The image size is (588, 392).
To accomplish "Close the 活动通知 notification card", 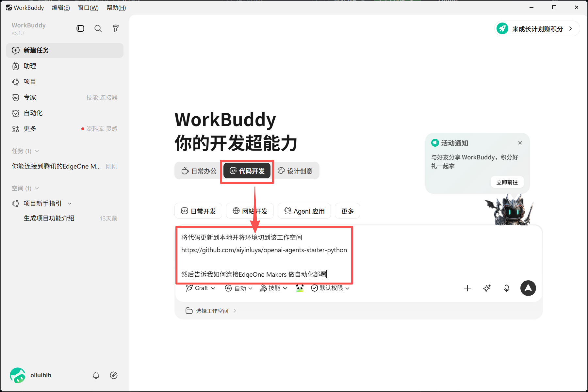I will click(x=520, y=143).
